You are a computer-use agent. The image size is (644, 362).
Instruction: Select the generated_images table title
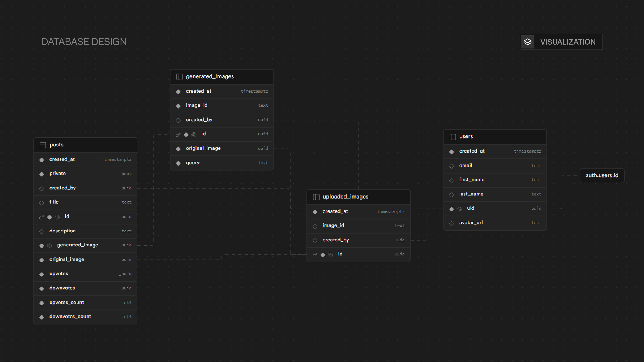[210, 76]
